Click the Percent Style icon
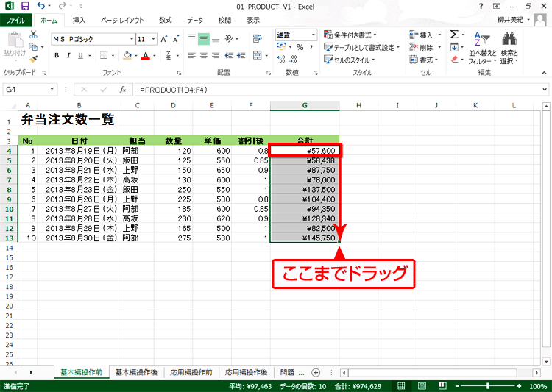The width and height of the screenshot is (552, 392). [300, 47]
